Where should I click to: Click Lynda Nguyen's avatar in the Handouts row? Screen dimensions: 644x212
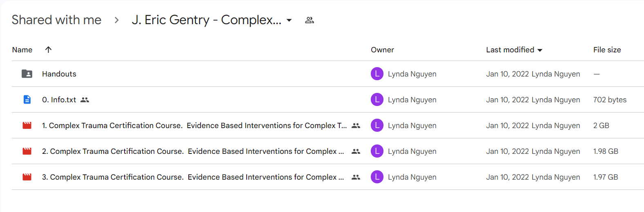tap(377, 74)
